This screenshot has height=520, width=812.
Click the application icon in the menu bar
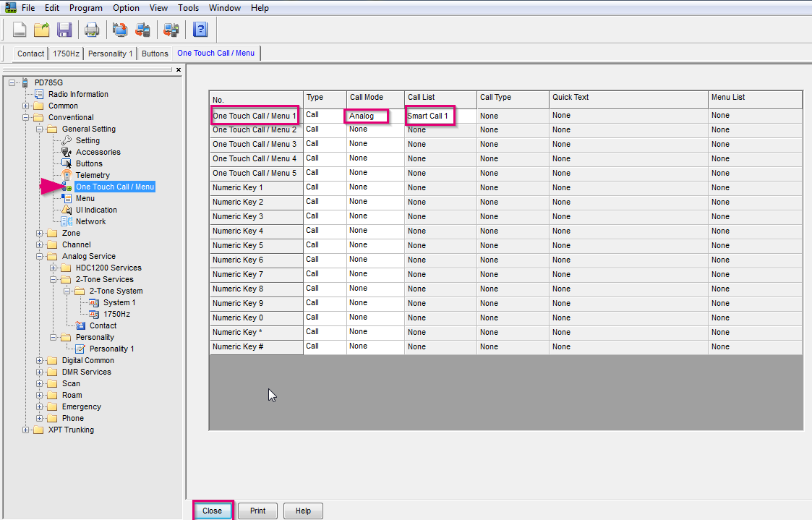point(10,7)
